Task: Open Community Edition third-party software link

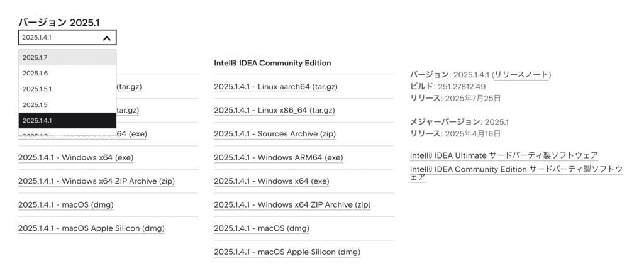Action: coord(516,170)
